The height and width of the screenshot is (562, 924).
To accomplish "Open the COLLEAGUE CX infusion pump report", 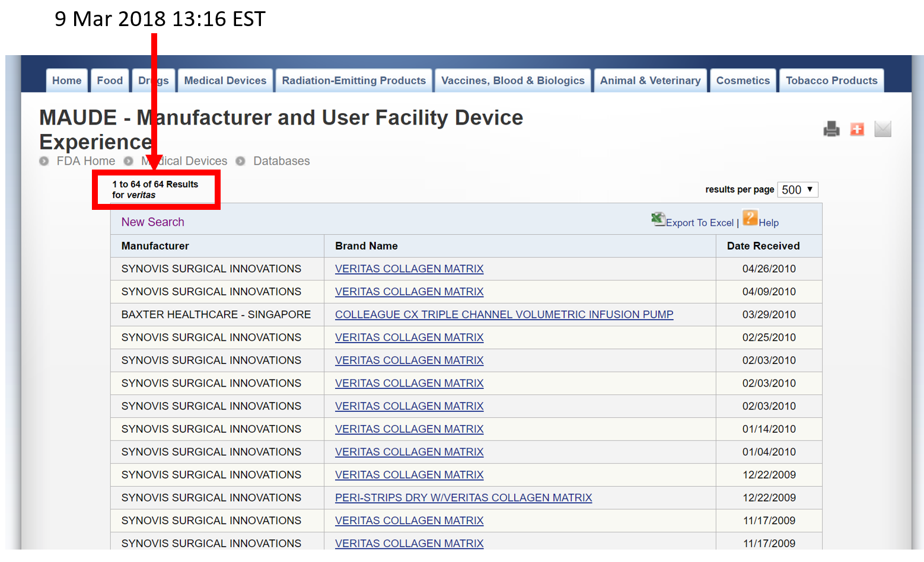I will 504,314.
